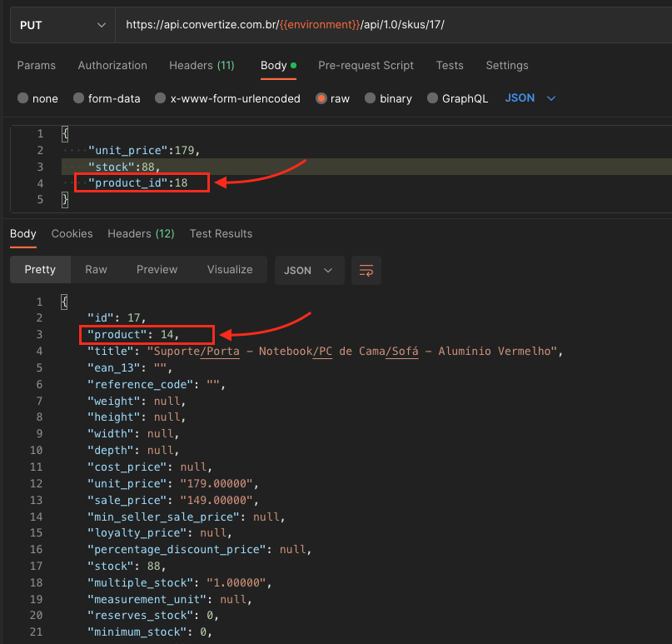
Task: Switch to the Params tab
Action: tap(37, 65)
